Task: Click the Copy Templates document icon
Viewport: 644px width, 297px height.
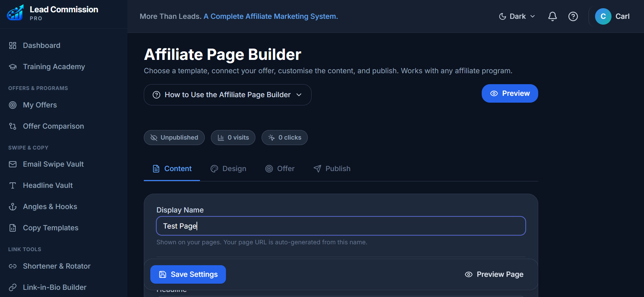Action: (13, 228)
